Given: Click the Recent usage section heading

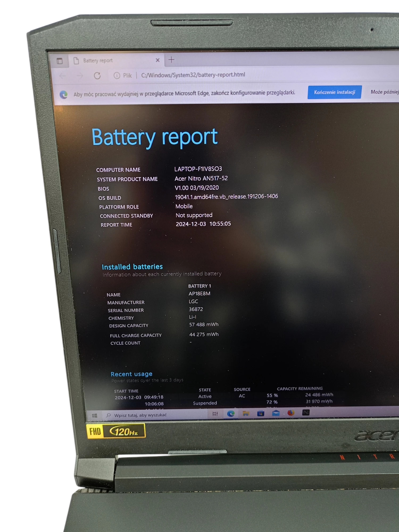Looking at the screenshot, I should click(131, 374).
